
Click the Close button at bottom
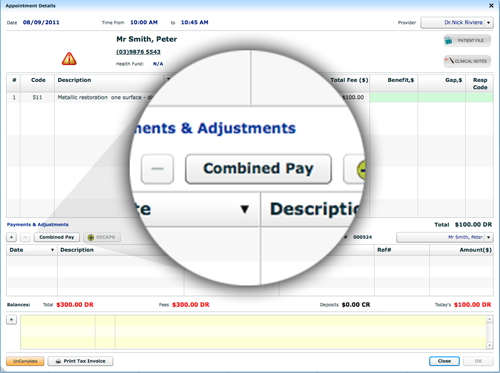(x=444, y=361)
